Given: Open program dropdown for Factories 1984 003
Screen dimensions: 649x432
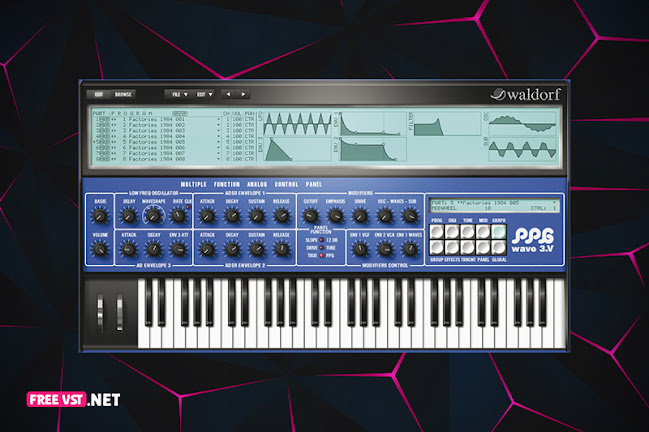Looking at the screenshot, I should pyautogui.click(x=219, y=131).
